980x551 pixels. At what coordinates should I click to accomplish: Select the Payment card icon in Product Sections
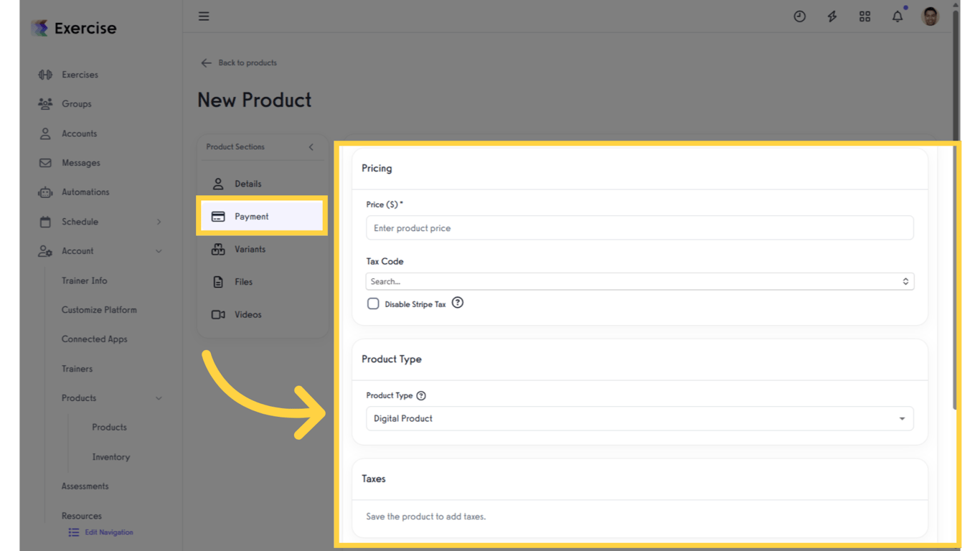point(218,216)
